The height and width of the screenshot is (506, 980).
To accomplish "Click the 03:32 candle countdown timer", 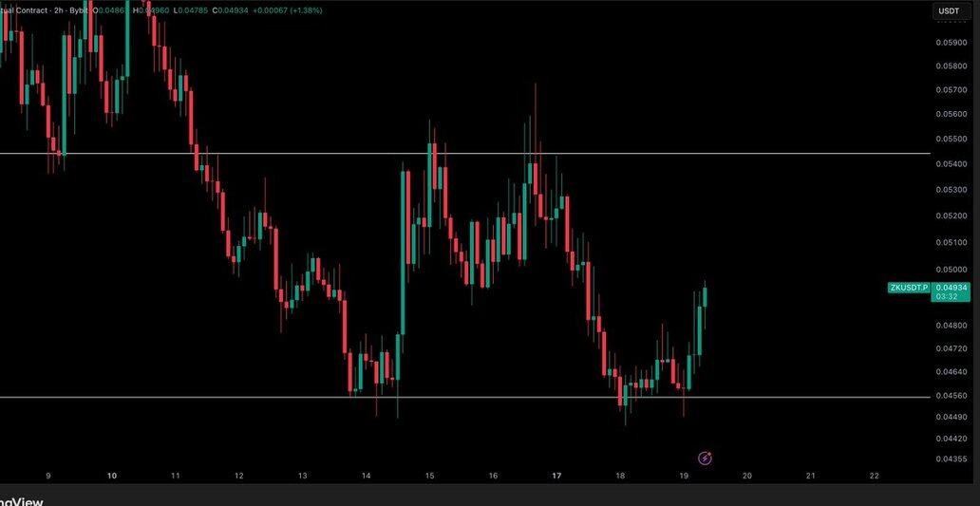I will coord(946,297).
